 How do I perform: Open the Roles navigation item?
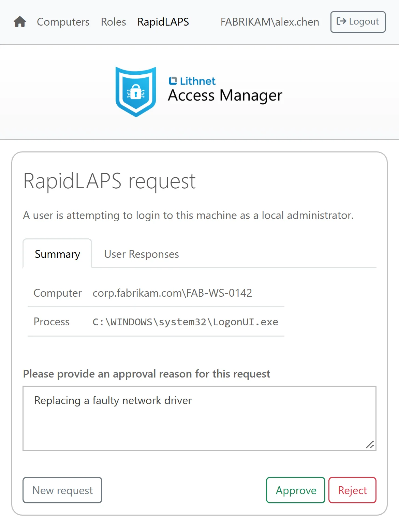(x=114, y=22)
